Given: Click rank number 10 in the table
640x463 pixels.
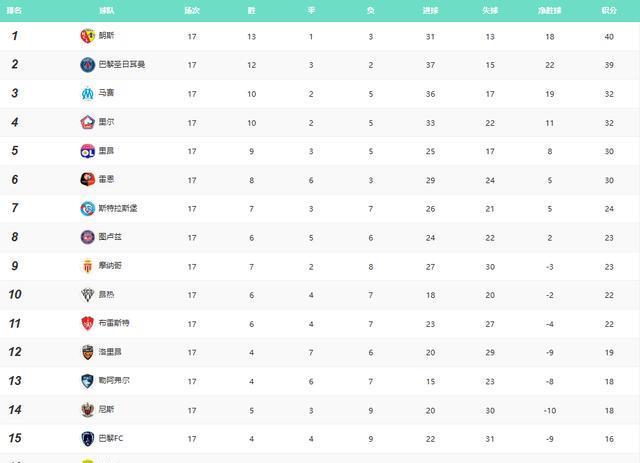Looking at the screenshot, I should (15, 295).
